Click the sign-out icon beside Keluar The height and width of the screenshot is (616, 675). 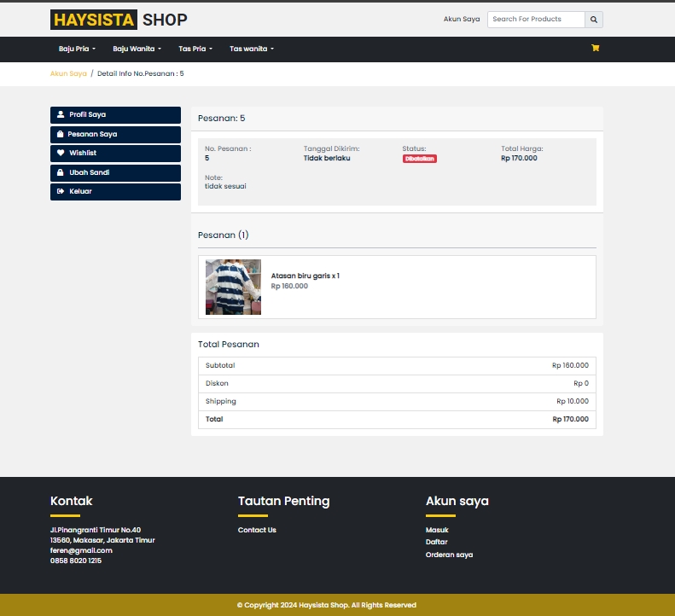(x=61, y=191)
